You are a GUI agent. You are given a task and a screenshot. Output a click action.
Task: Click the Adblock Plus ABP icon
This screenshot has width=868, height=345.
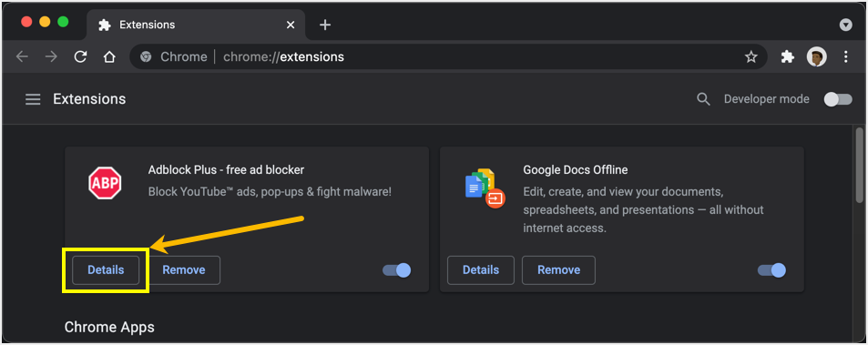click(x=105, y=184)
